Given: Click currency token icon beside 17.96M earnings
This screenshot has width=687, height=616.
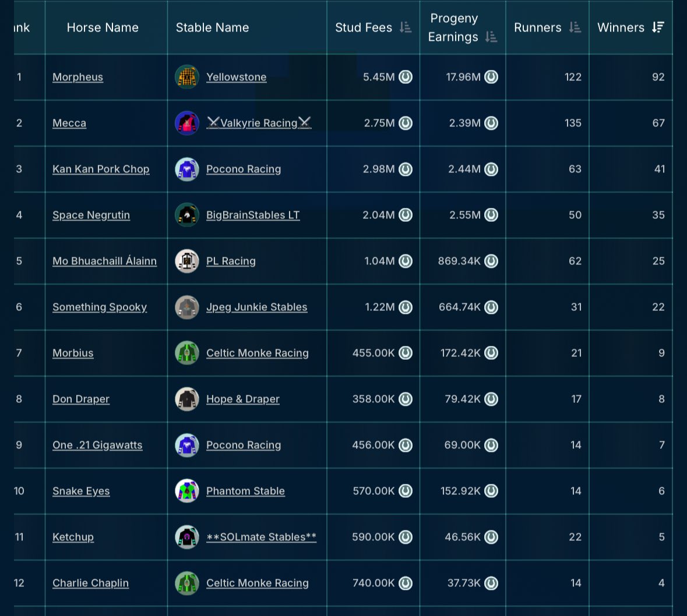Looking at the screenshot, I should coord(491,77).
